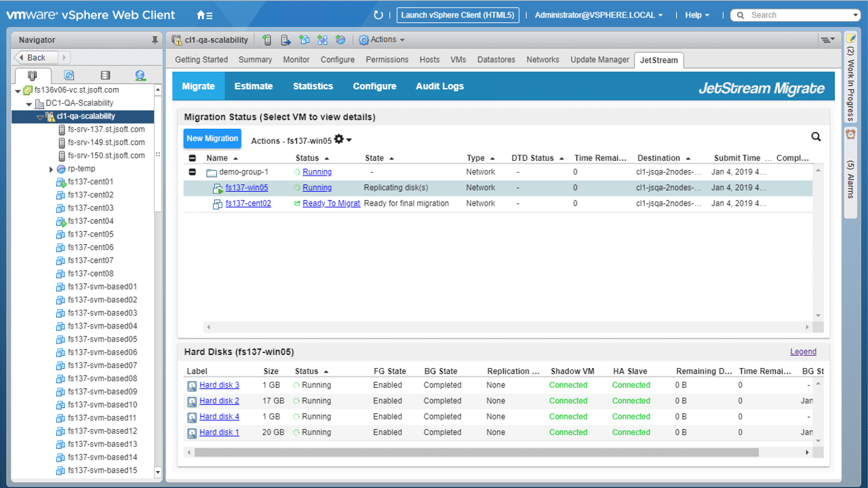
Task: Expand the rp-temp resource pool
Action: coord(51,169)
